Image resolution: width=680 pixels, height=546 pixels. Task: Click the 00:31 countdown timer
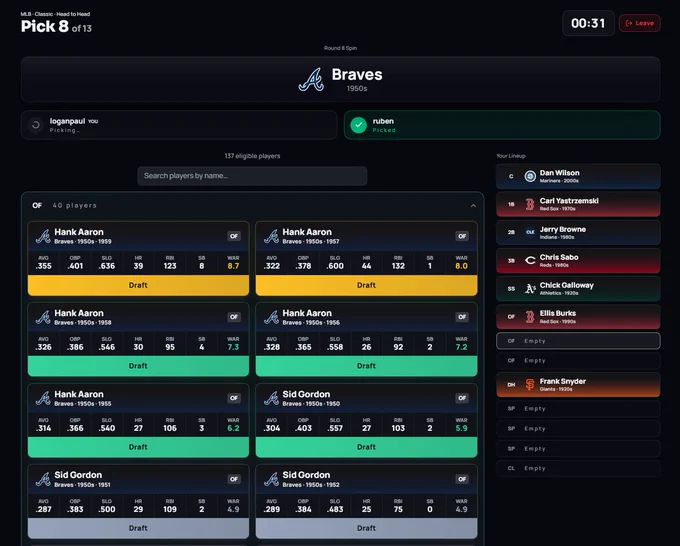(588, 23)
